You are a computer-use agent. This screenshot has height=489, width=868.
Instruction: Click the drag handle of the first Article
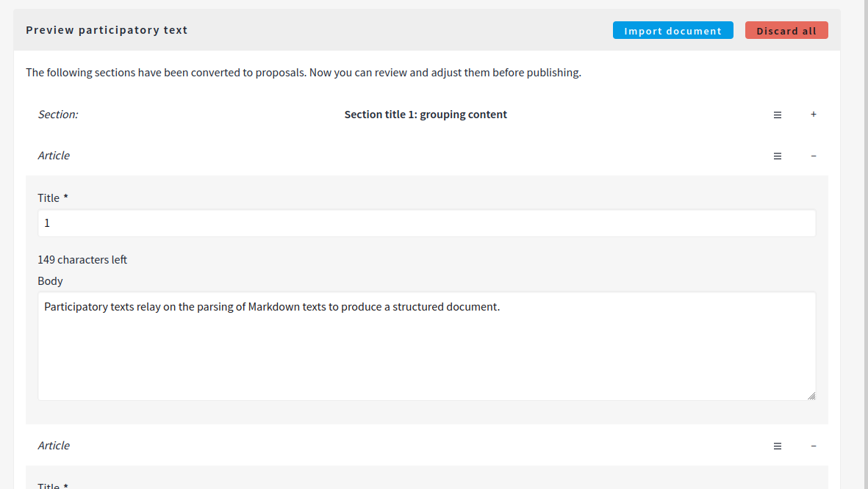[x=777, y=156]
